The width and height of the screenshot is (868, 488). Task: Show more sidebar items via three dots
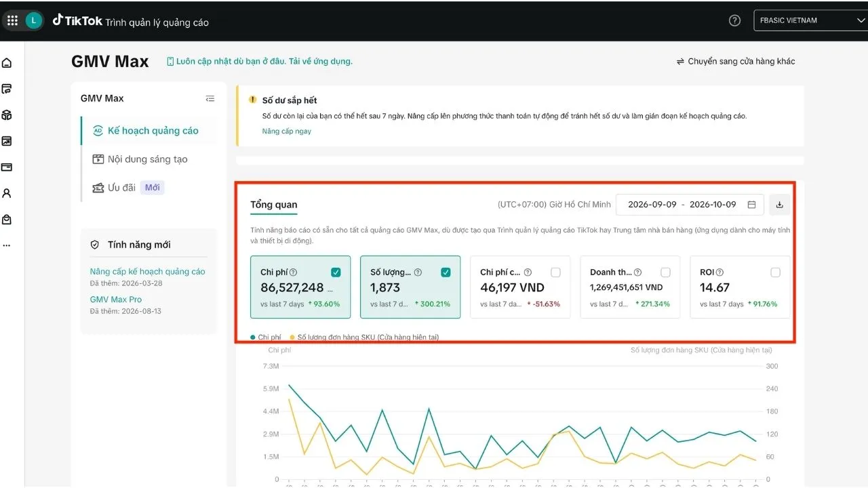tap(7, 245)
